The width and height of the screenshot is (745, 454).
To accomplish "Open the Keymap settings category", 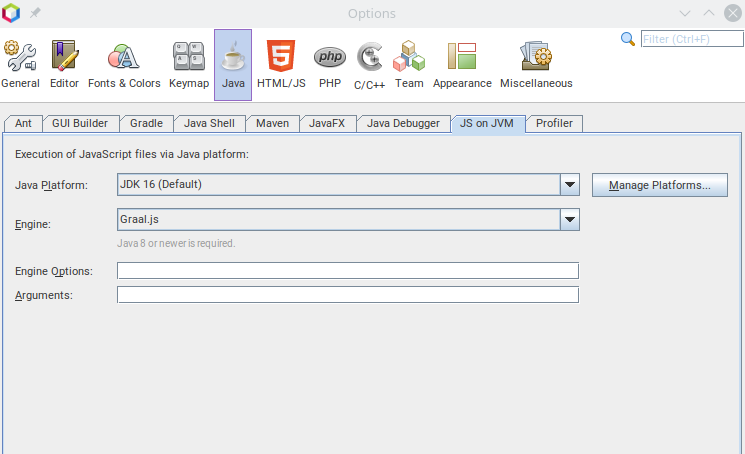I will (189, 65).
